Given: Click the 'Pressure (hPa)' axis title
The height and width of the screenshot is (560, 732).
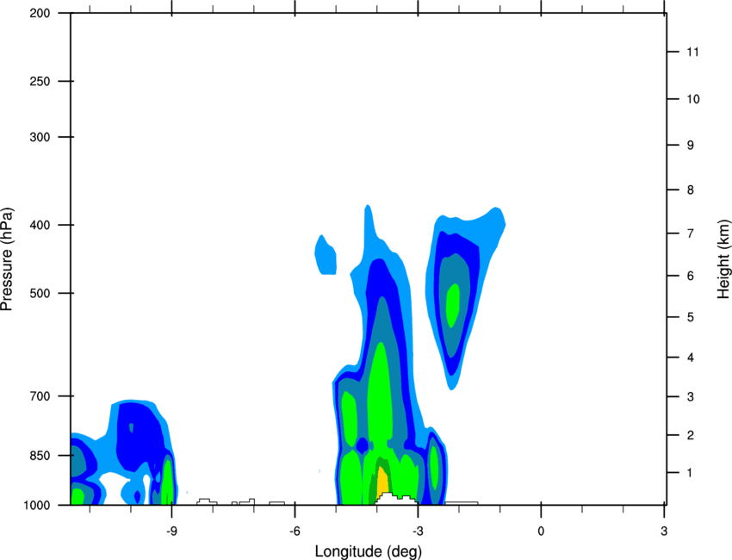Looking at the screenshot, I should click(7, 259).
